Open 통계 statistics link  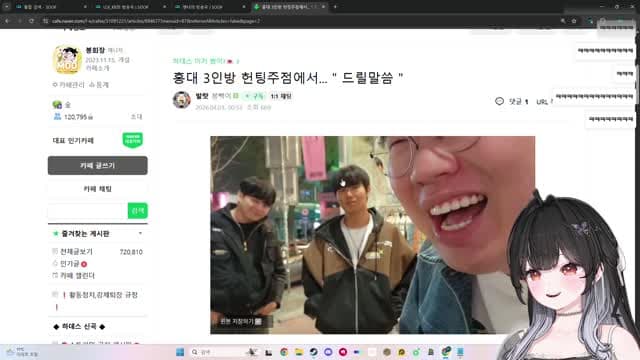99,84
